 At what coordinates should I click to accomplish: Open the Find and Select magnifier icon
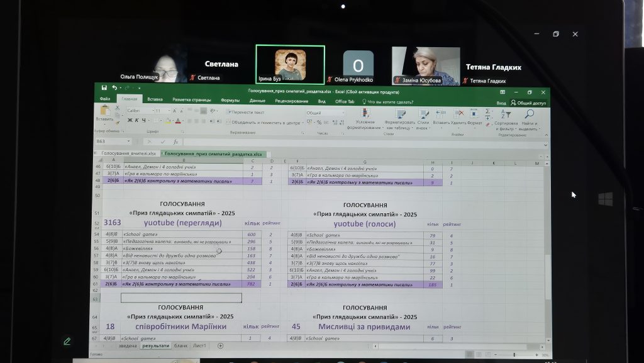tap(530, 115)
